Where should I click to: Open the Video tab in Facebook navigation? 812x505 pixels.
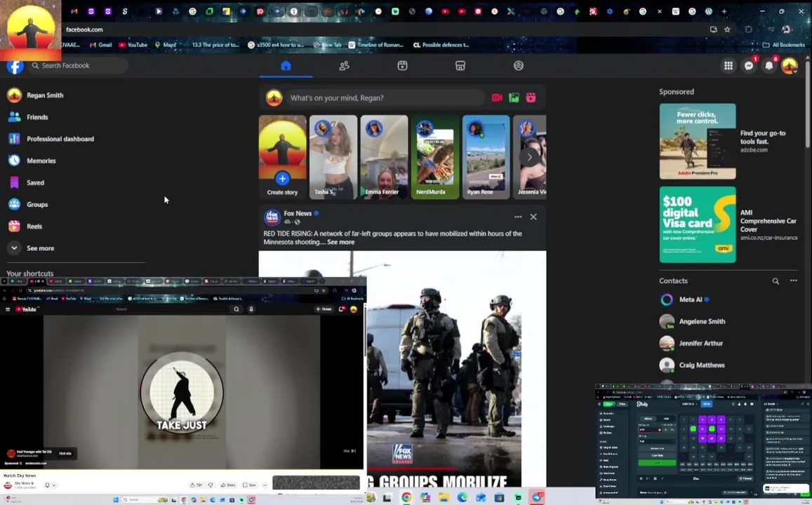402,66
